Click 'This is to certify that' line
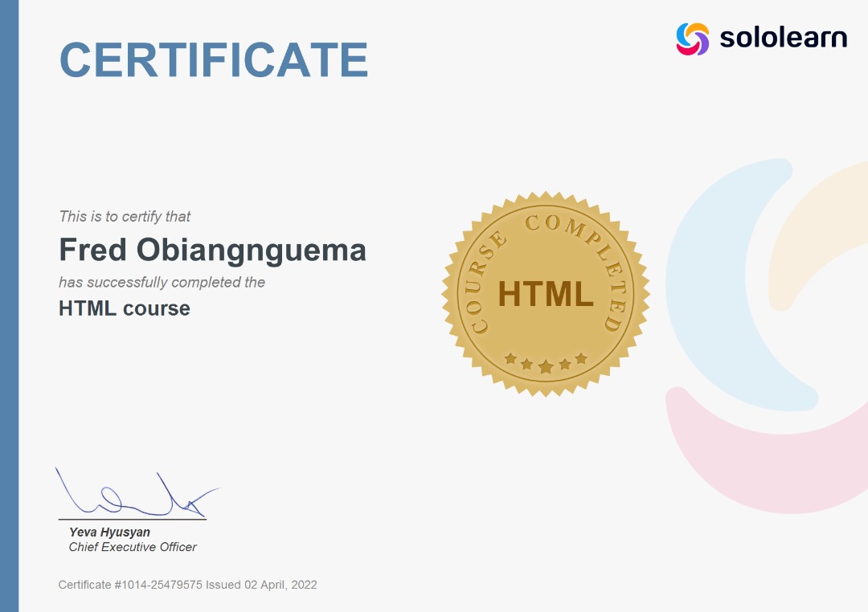Viewport: 868px width, 612px height. (x=125, y=216)
